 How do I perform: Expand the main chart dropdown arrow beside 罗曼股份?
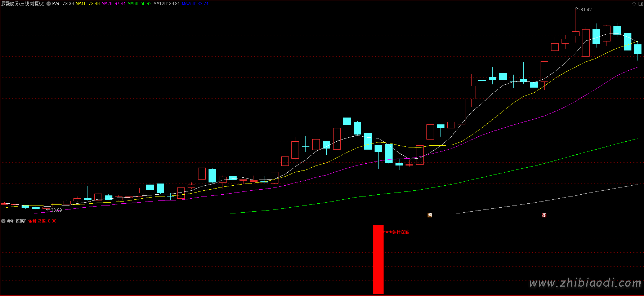click(49, 4)
